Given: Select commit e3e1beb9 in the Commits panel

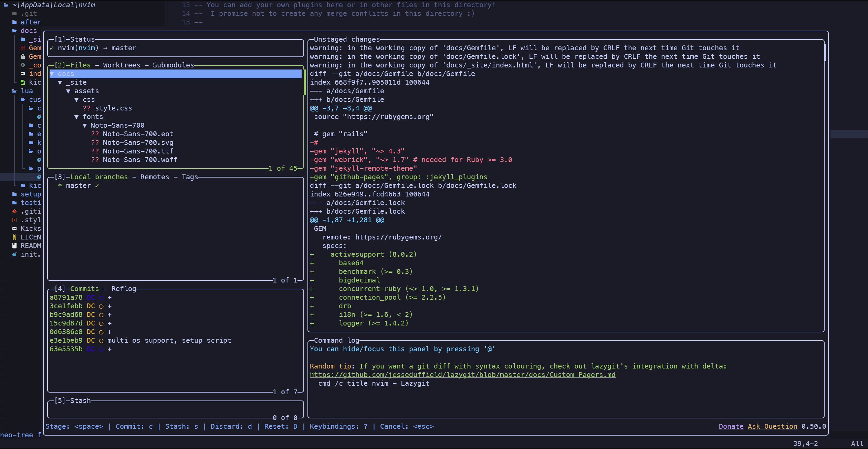Looking at the screenshot, I should tap(65, 340).
